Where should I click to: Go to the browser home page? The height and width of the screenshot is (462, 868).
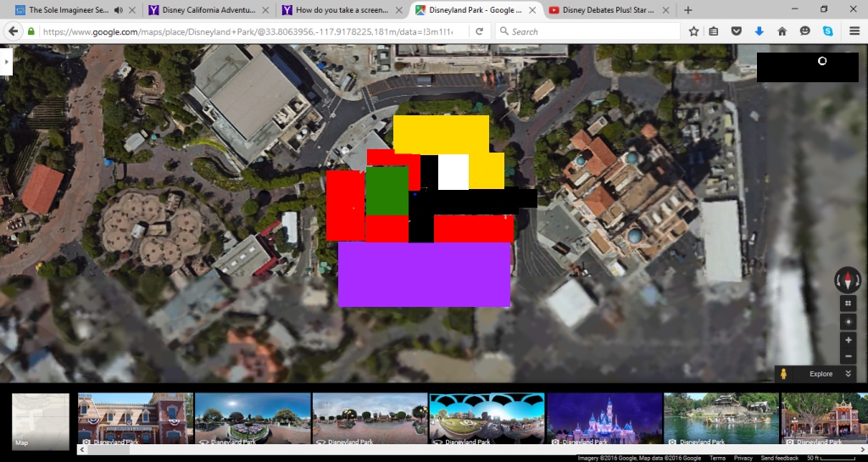pyautogui.click(x=782, y=31)
